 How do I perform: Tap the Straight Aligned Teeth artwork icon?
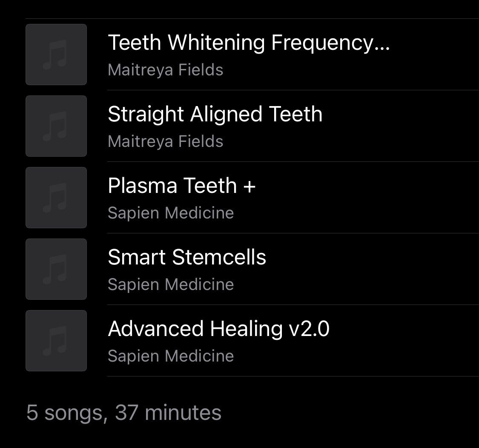click(56, 126)
